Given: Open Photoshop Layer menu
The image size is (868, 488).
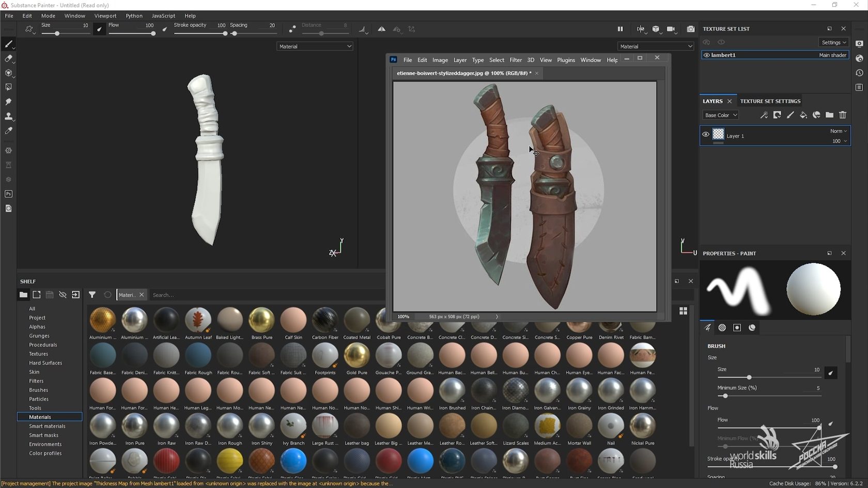Looking at the screenshot, I should (460, 60).
